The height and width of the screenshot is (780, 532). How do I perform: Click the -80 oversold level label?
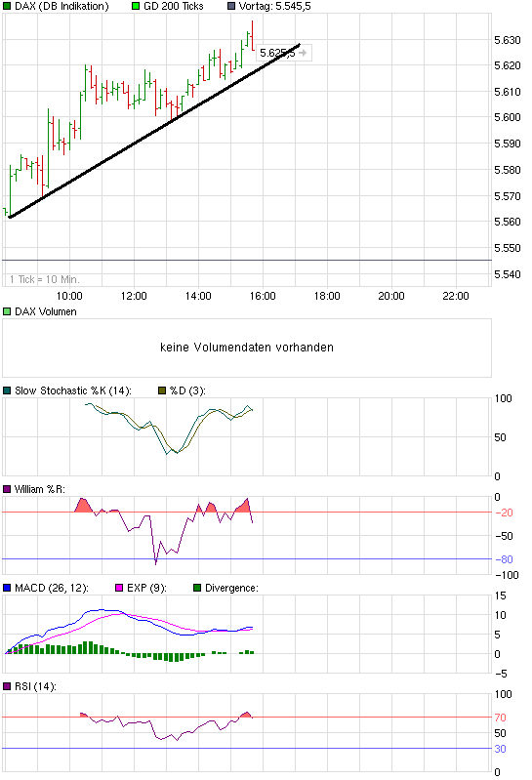(x=504, y=559)
